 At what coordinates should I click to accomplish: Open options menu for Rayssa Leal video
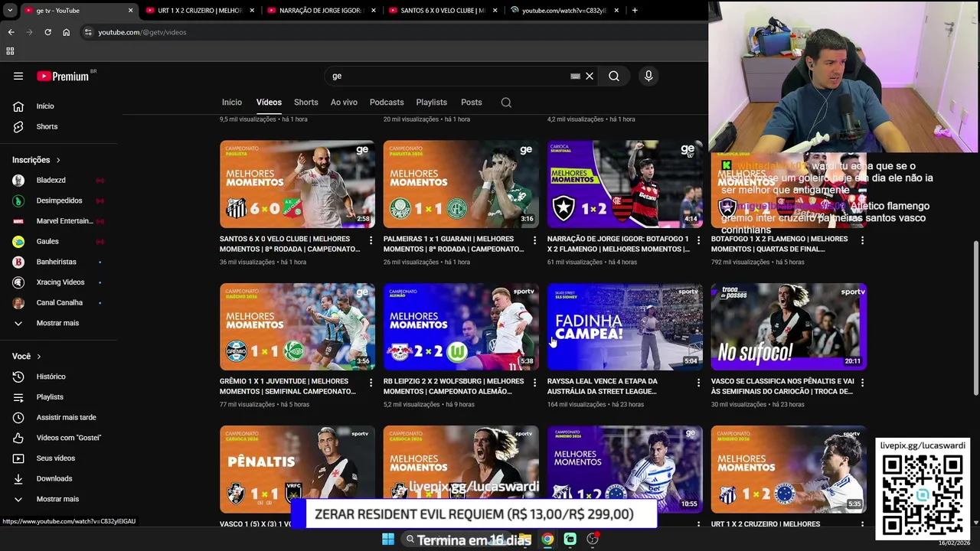[x=698, y=383]
